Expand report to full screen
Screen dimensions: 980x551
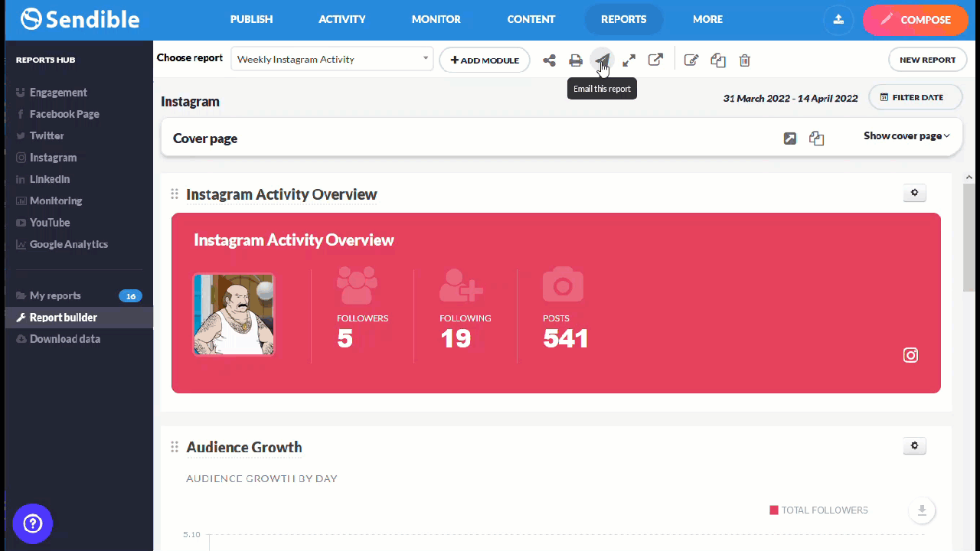pos(629,60)
